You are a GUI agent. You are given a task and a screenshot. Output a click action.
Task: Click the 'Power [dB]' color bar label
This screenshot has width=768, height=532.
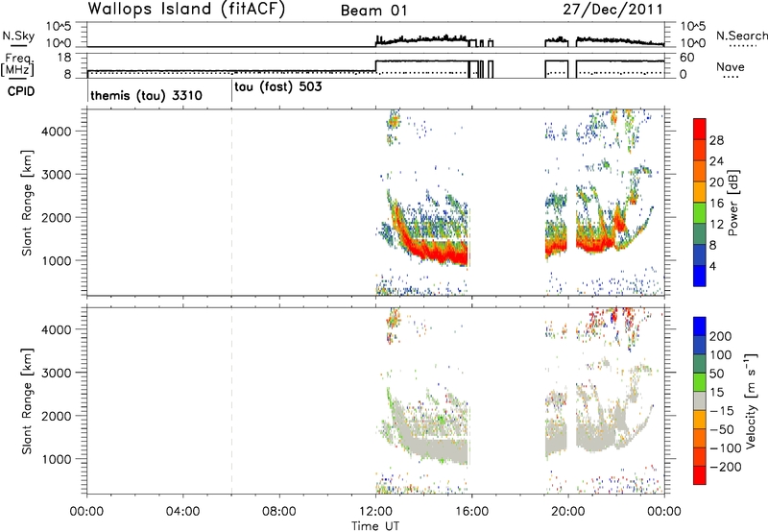732,203
